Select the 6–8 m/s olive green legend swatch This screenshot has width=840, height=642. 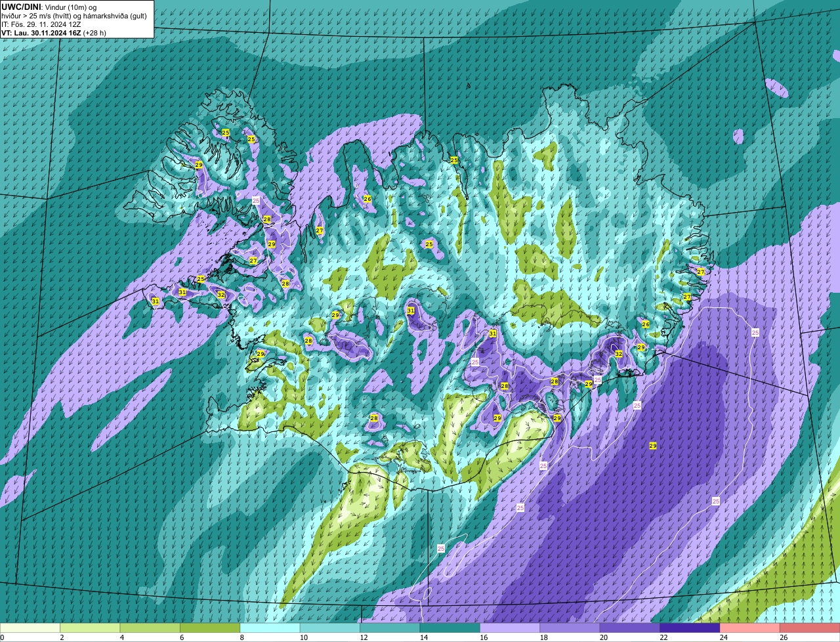click(x=210, y=628)
